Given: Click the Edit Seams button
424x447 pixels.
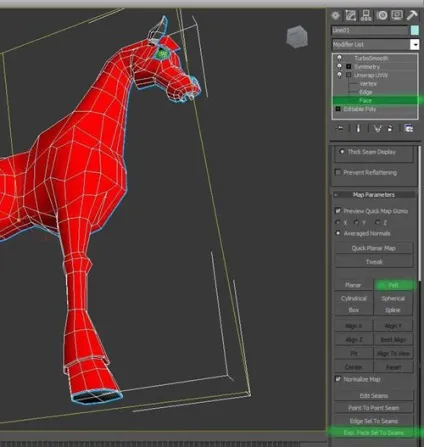Looking at the screenshot, I should 374,396.
